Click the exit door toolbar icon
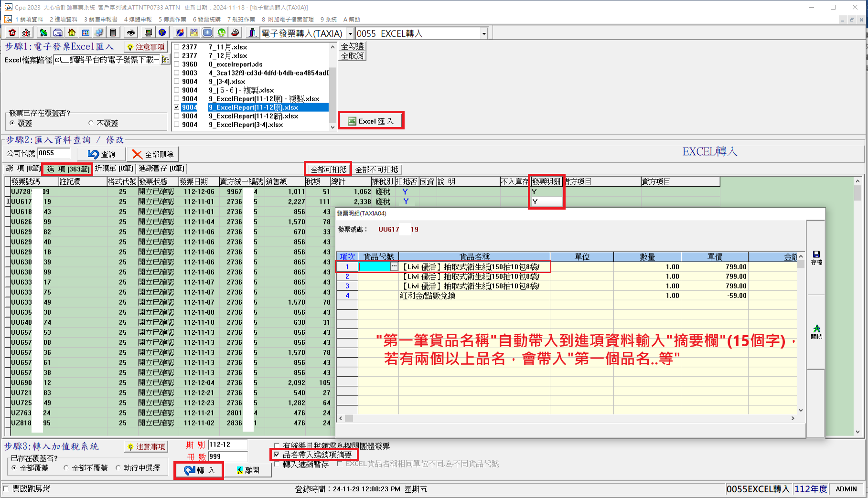The image size is (868, 498). (x=252, y=32)
